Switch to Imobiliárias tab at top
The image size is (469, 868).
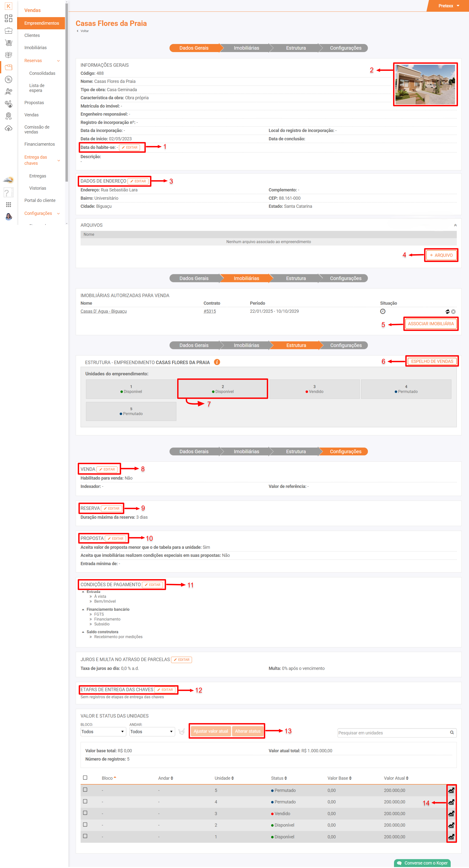pyautogui.click(x=246, y=48)
